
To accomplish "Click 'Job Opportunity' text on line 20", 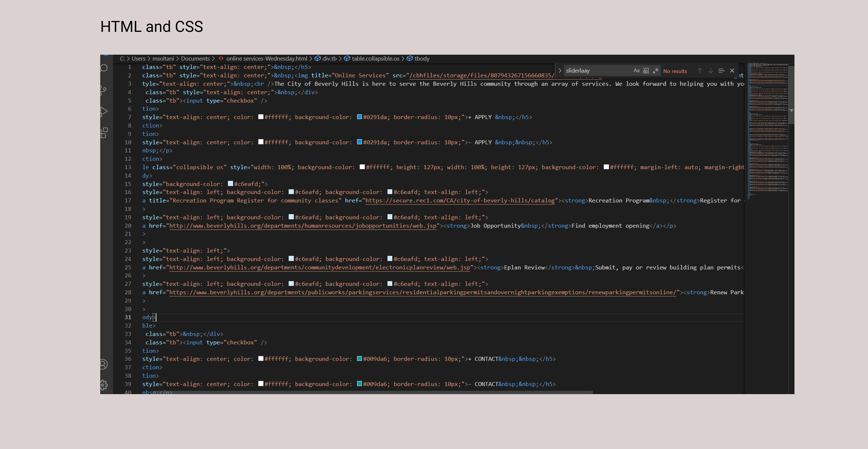I will 495,226.
